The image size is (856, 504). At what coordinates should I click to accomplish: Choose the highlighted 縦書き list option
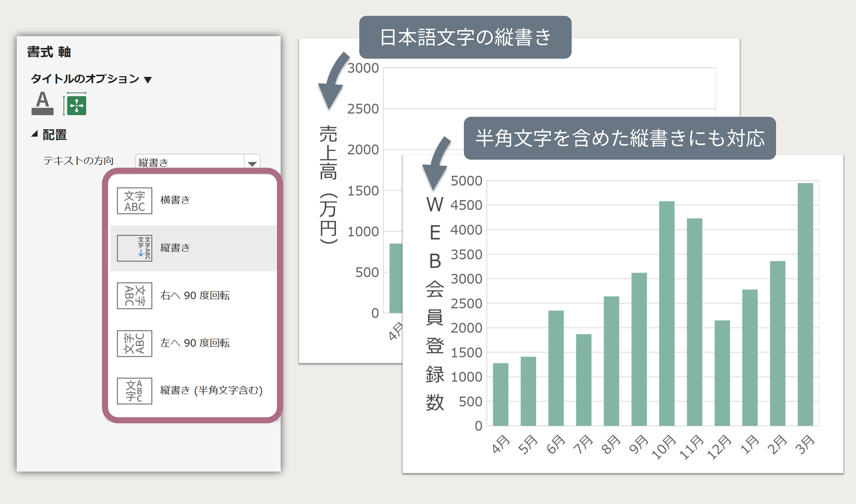tap(194, 248)
